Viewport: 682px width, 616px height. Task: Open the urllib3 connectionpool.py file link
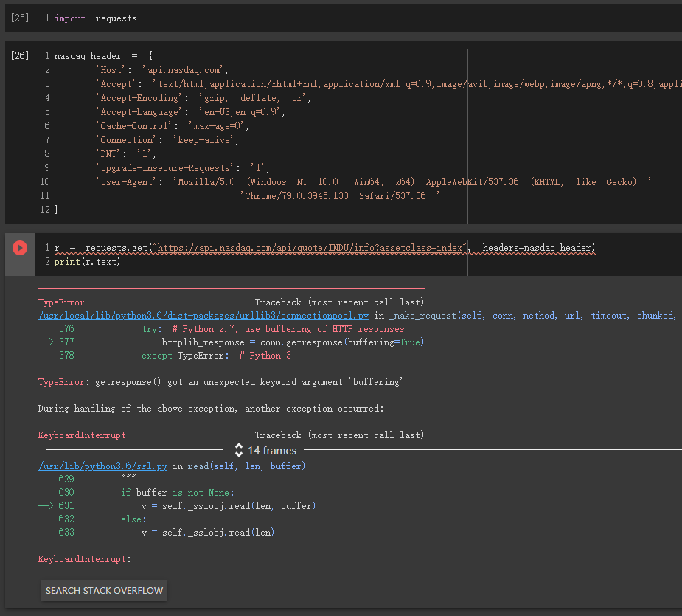click(203, 316)
